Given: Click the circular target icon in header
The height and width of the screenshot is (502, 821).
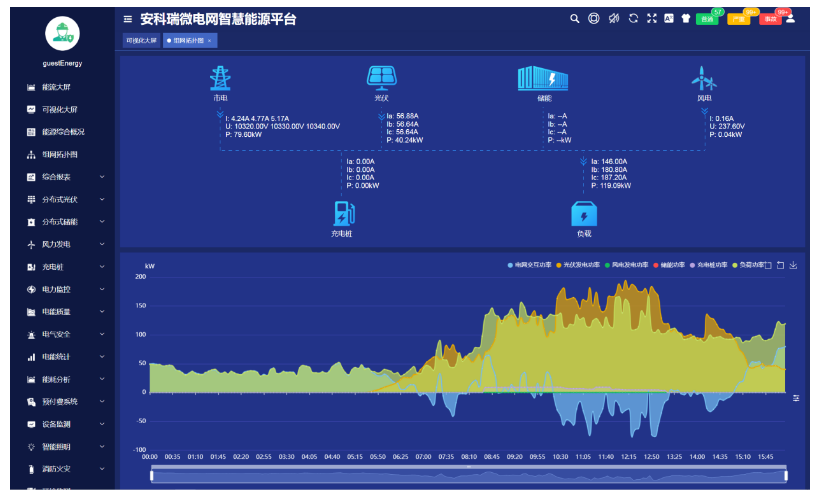Looking at the screenshot, I should click(594, 19).
